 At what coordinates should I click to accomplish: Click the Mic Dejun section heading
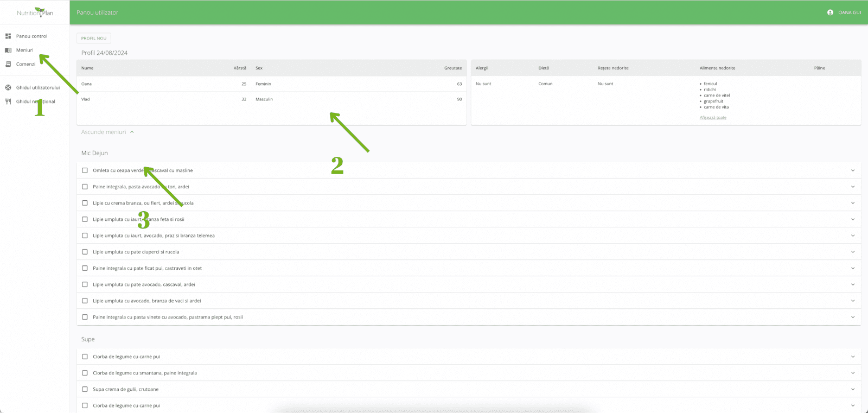coord(94,153)
